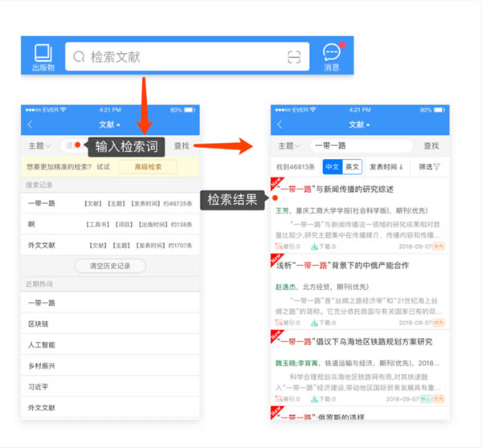
Task: Sort by 发表时间
Action: pos(386,167)
